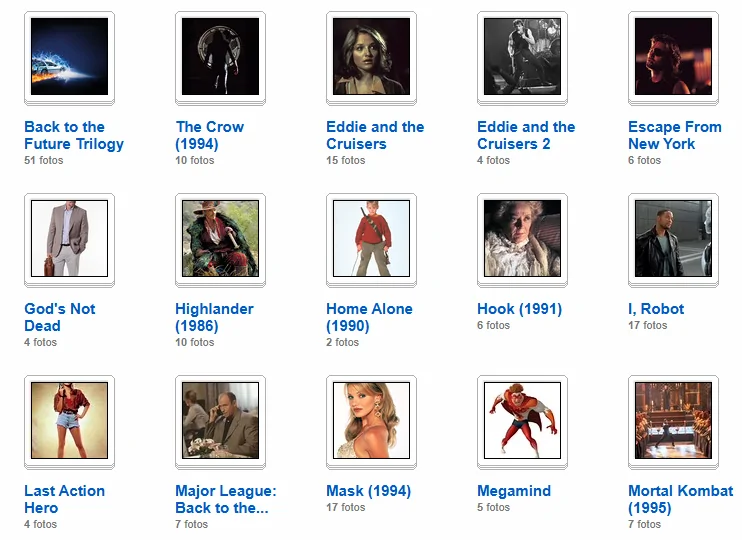Viewport: 742px width, 540px height.
Task: Open The Crow (1994) album thumbnail
Action: [x=221, y=56]
